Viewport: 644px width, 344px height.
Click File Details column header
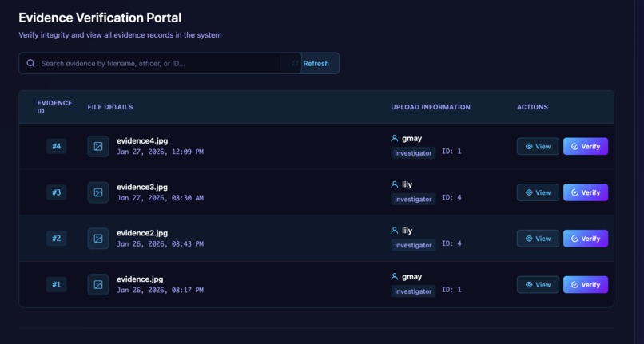110,107
